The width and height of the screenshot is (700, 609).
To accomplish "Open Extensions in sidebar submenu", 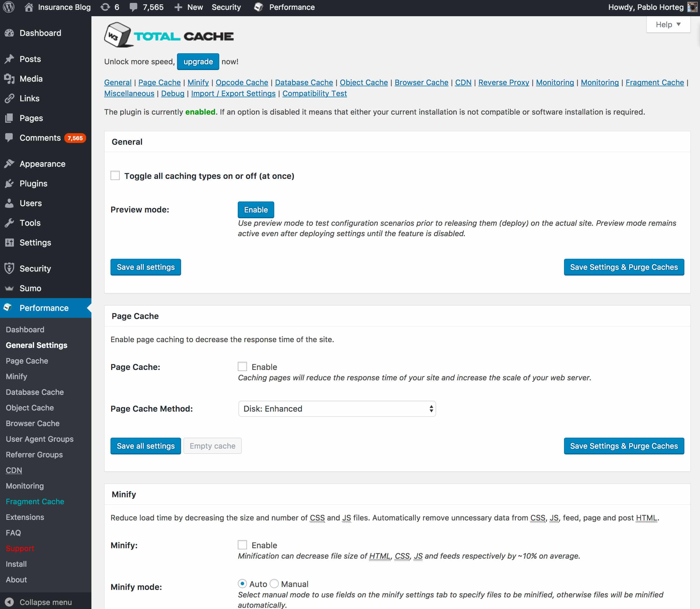I will click(x=25, y=517).
